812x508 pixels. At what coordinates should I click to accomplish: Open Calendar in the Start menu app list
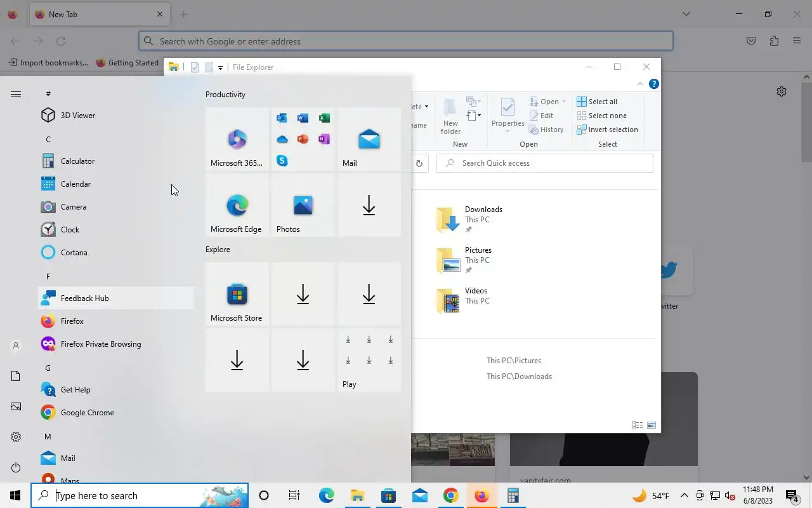(x=116, y=184)
